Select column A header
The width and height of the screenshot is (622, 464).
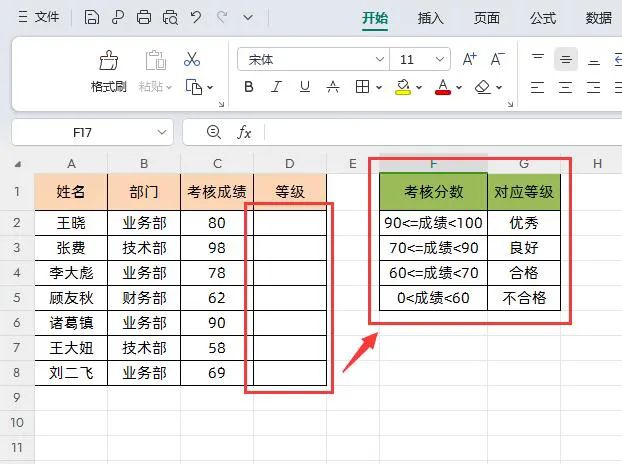point(71,164)
